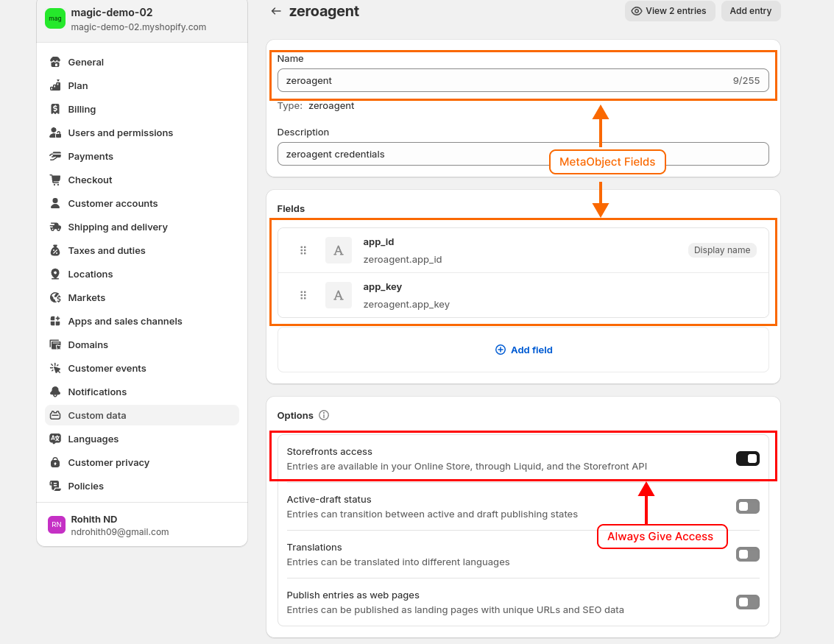Open the app_id field row

coord(523,250)
